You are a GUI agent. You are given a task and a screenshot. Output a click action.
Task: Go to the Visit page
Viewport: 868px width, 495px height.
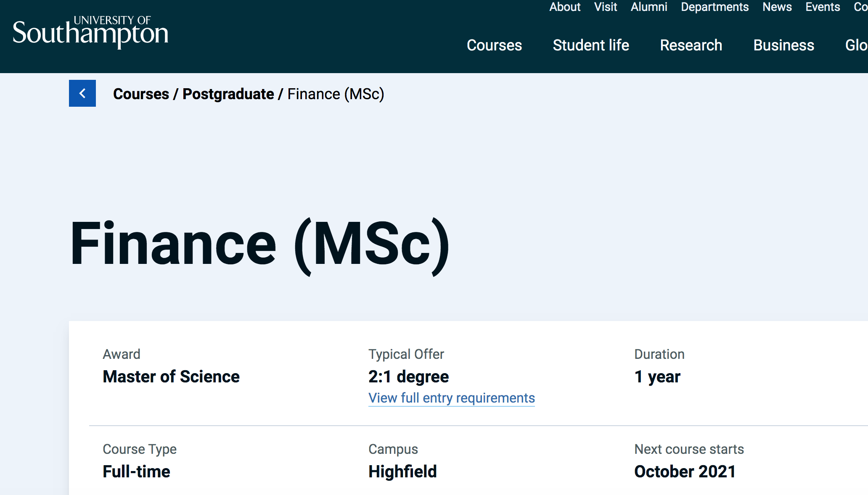pyautogui.click(x=606, y=7)
